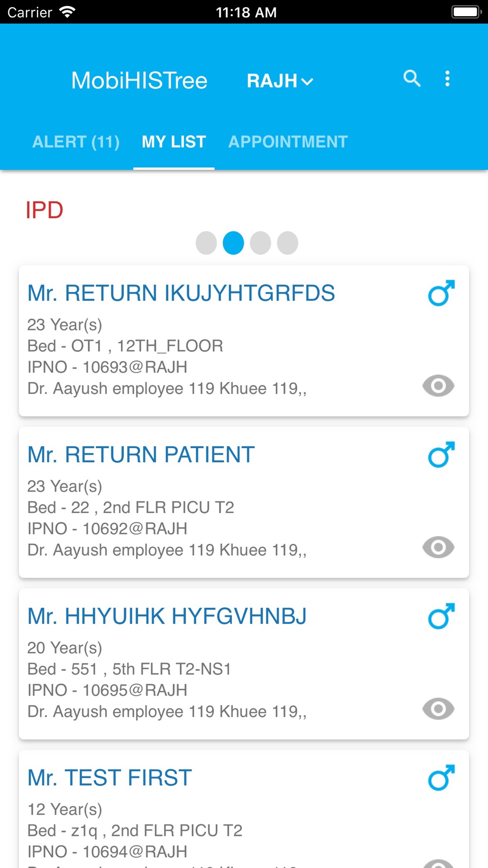Viewport: 488px width, 868px height.
Task: Tap male gender icon for RETURN IKUJYHTGRFDS
Action: click(x=441, y=293)
